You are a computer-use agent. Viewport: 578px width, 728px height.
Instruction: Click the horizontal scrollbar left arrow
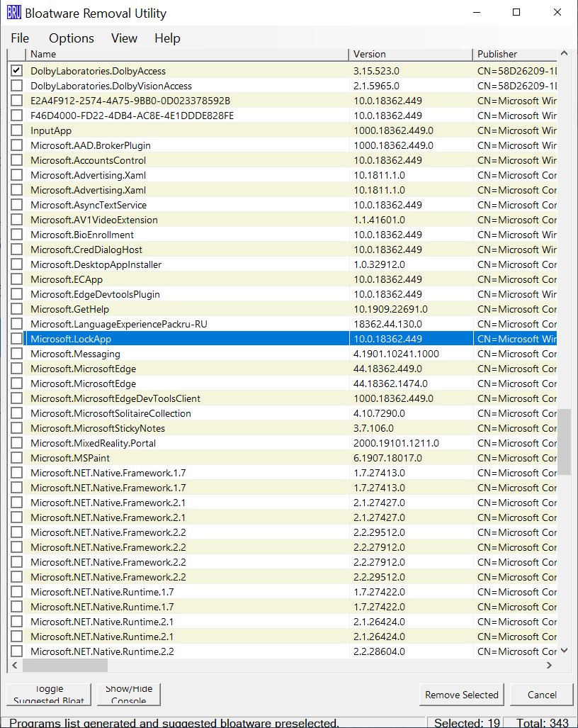15,666
